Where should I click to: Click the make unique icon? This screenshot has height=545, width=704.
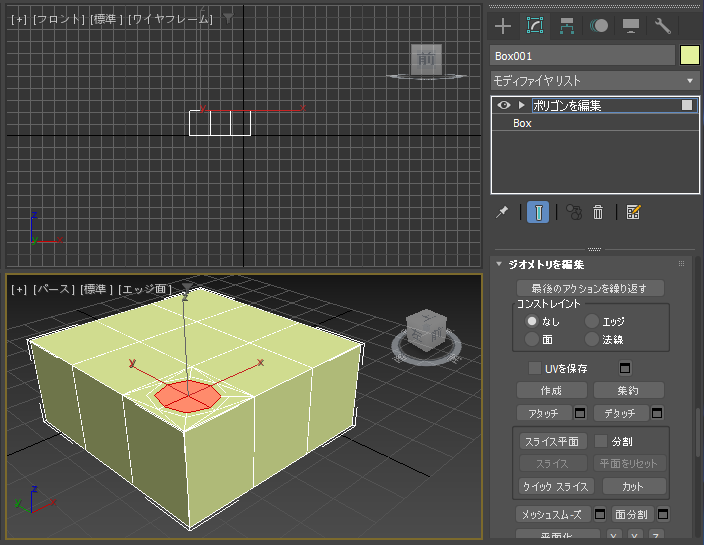coord(573,212)
